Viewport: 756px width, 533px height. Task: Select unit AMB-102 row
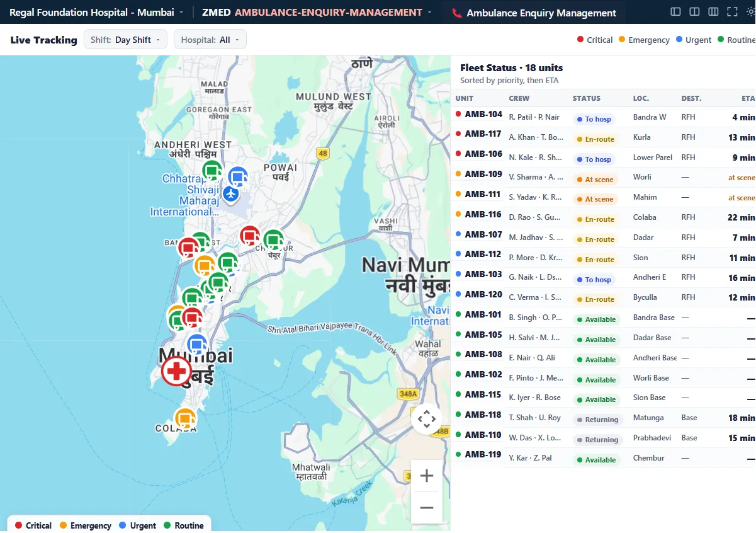pyautogui.click(x=603, y=378)
